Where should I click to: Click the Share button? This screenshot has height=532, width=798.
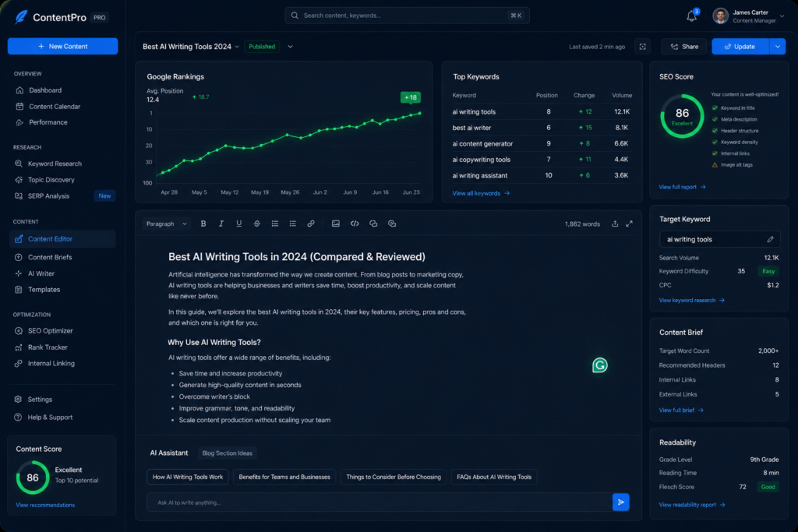click(684, 46)
